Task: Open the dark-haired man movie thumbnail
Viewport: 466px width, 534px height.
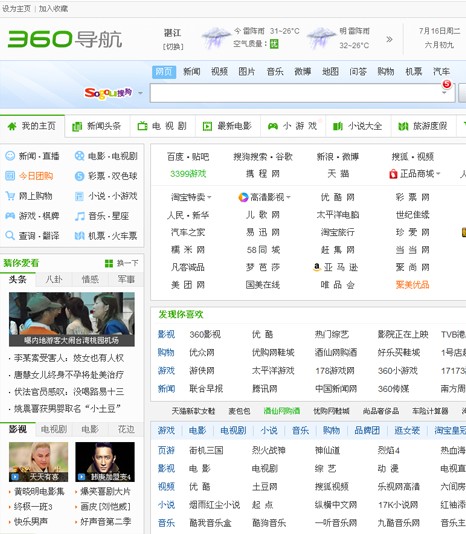Action: pyautogui.click(x=105, y=462)
